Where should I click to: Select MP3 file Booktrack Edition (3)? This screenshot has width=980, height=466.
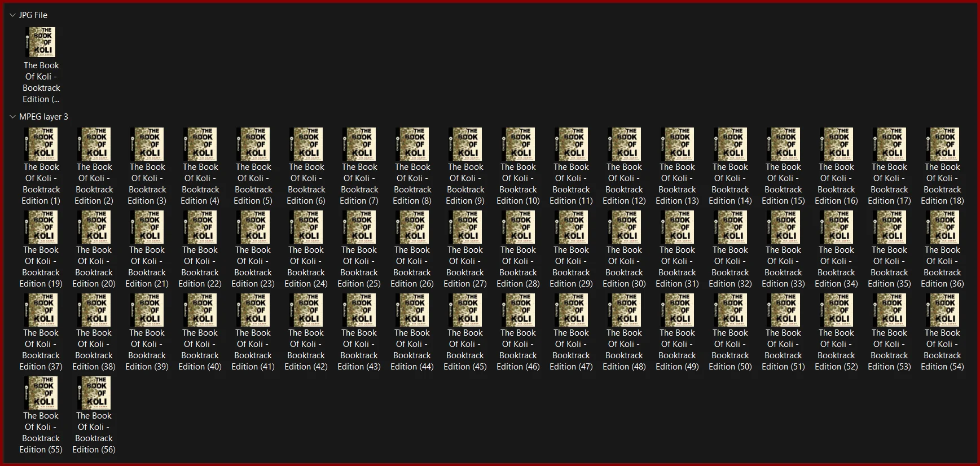(x=147, y=167)
